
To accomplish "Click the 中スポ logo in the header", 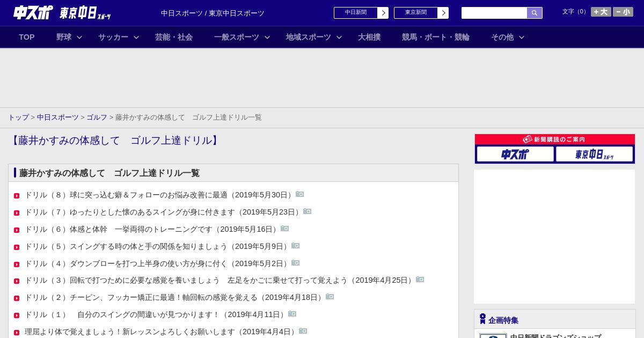I will click(33, 12).
